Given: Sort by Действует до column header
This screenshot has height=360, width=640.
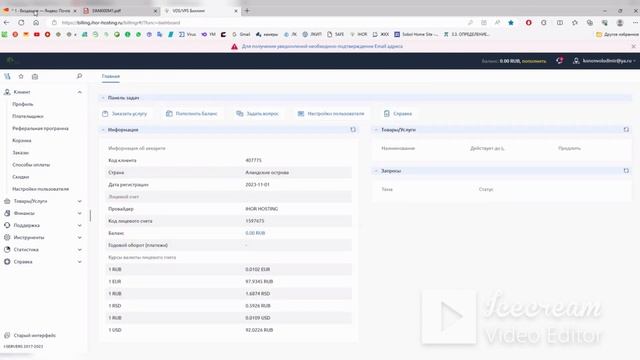Looking at the screenshot, I should coord(487,148).
